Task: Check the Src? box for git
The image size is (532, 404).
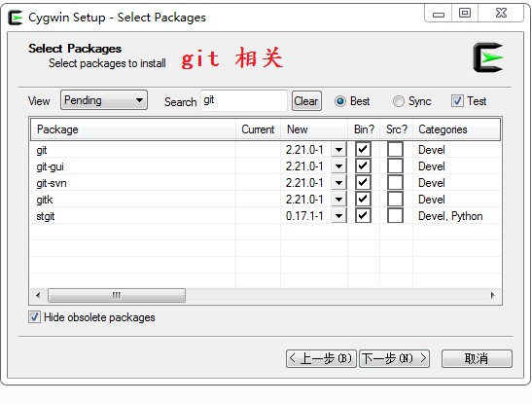Action: (395, 149)
